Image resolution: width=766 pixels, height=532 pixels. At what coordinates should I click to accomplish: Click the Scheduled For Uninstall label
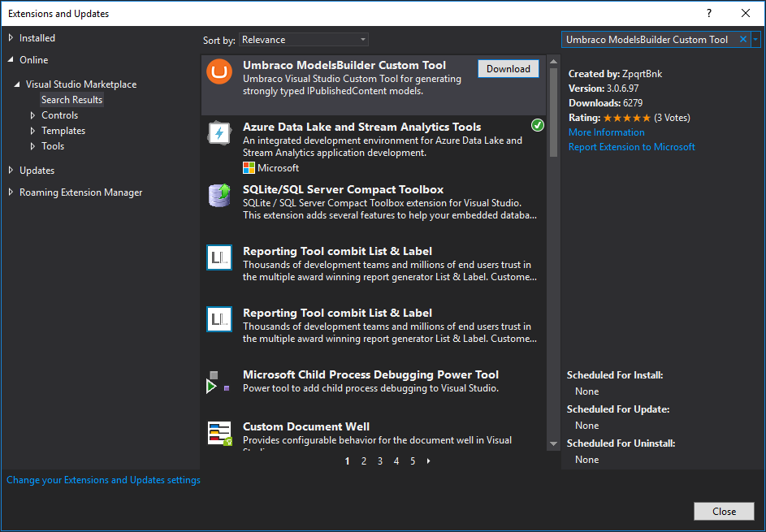pos(621,443)
